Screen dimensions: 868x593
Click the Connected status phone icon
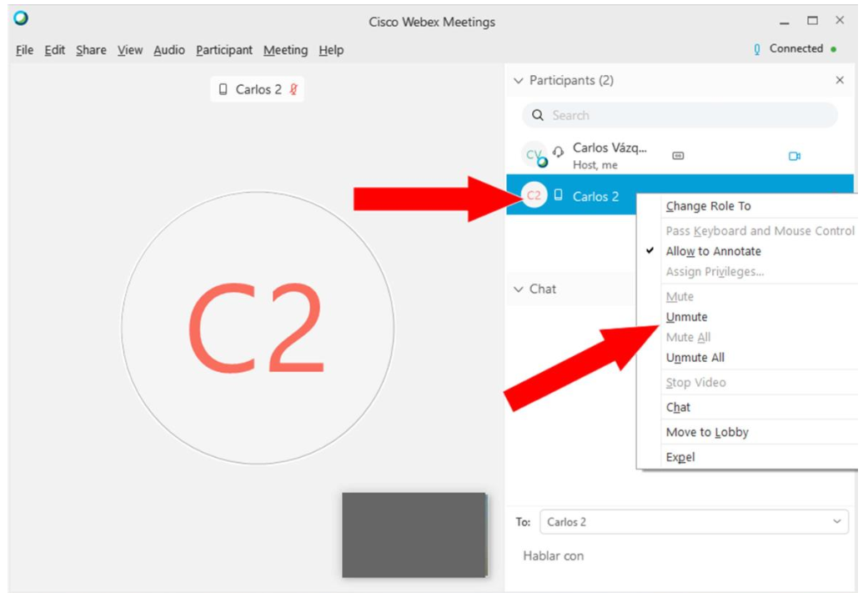[757, 49]
